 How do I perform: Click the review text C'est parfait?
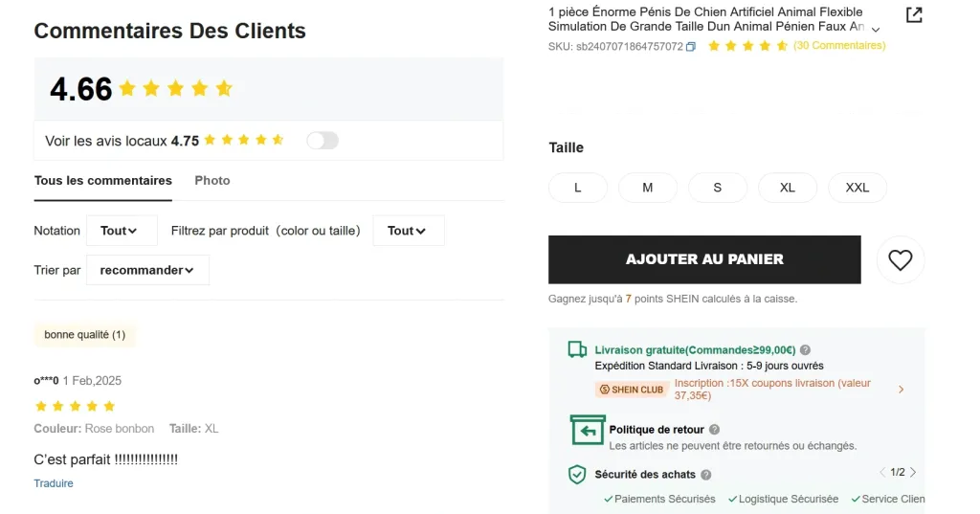[x=105, y=459]
